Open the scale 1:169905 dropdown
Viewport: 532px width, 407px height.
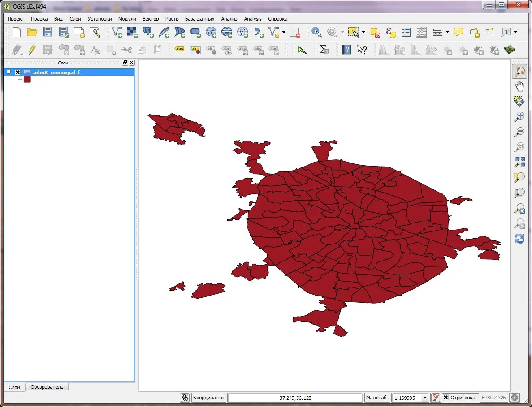click(x=424, y=398)
